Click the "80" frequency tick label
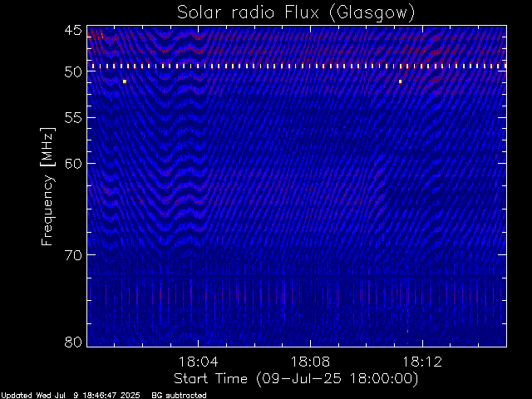The image size is (532, 399). [x=73, y=342]
